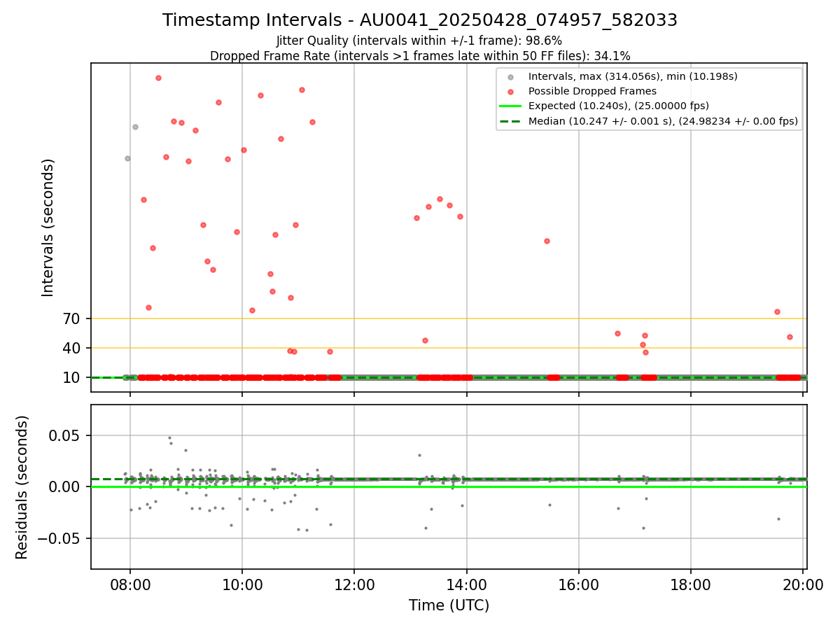Click the y-axis tick label 70
Image resolution: width=840 pixels, height=630 pixels.
(x=71, y=318)
